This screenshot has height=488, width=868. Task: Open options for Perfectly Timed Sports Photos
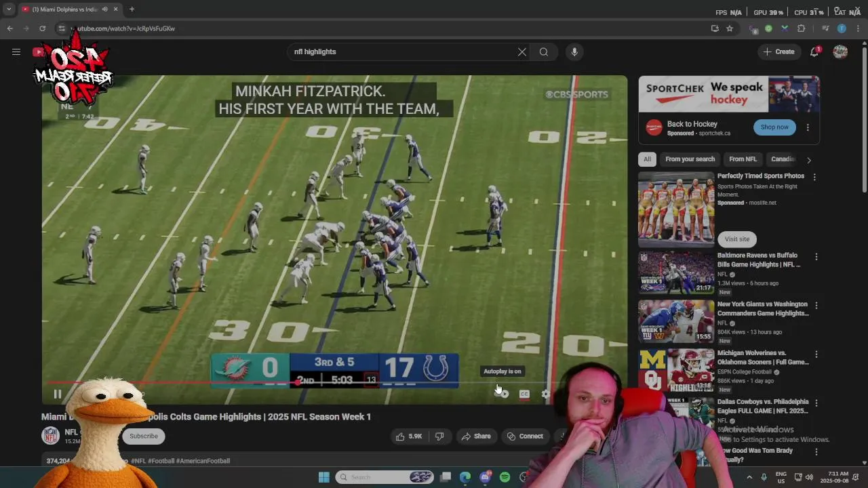(814, 177)
